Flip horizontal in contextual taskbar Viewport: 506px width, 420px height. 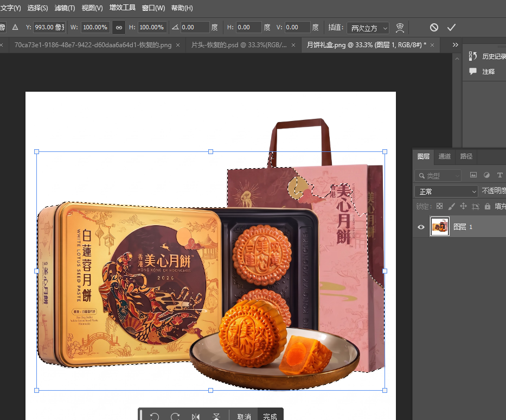(196, 416)
